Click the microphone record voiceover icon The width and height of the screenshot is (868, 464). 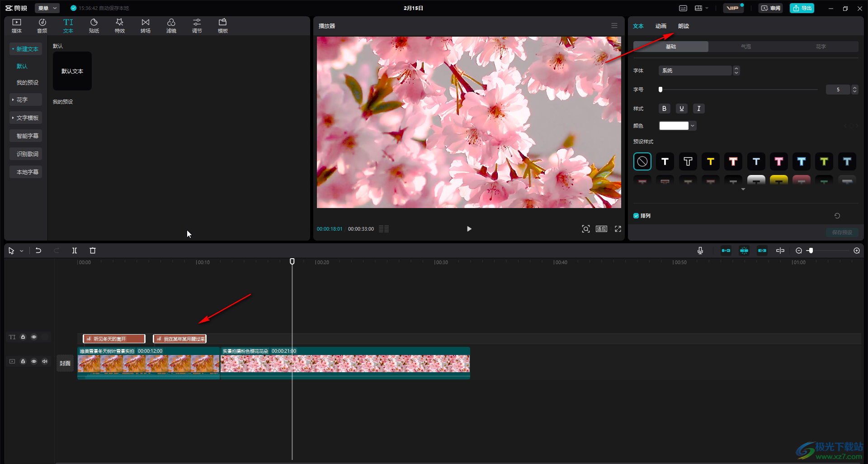coord(700,251)
